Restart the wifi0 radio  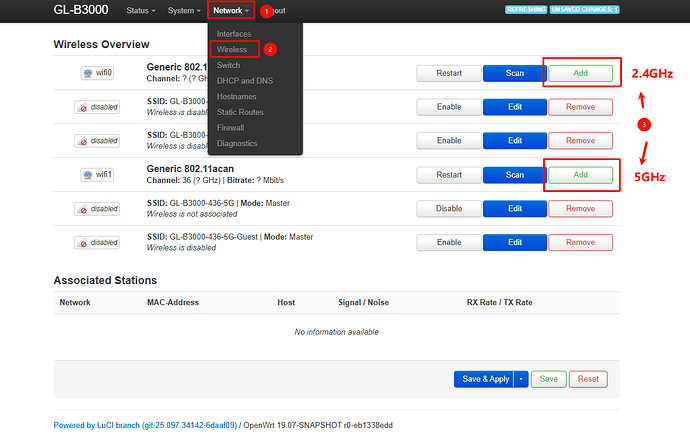click(x=449, y=73)
